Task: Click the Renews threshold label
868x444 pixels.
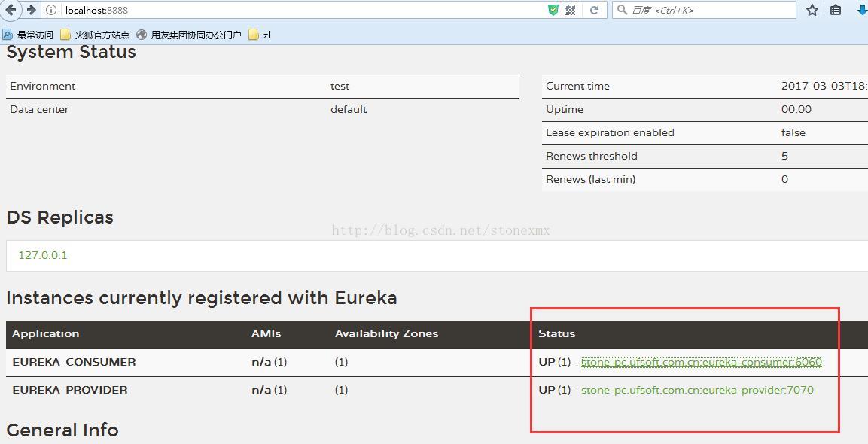Action: coord(592,156)
